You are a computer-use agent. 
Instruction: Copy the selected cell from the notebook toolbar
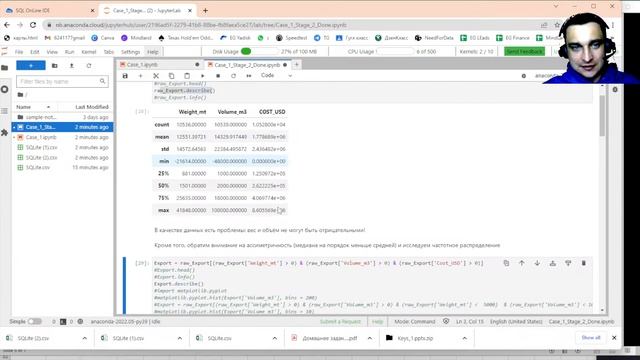[171, 76]
